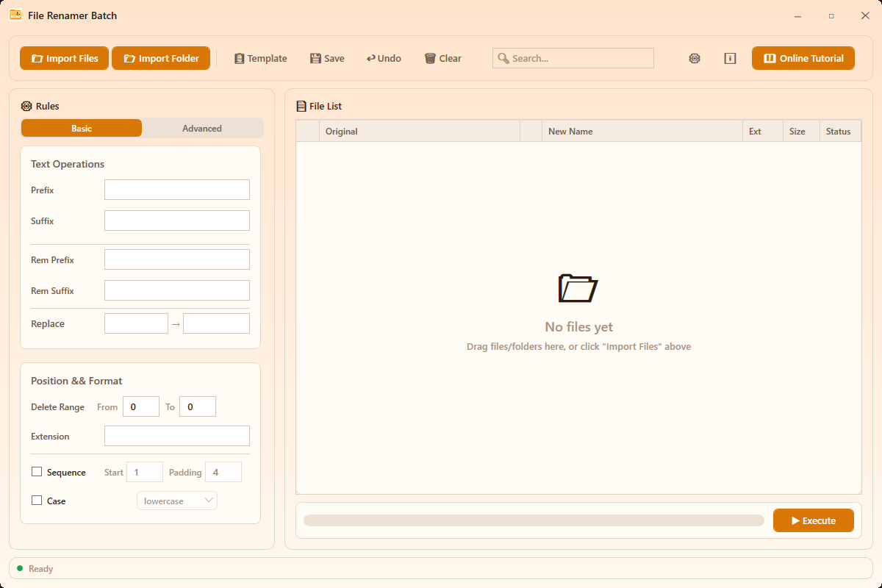
Task: Click the magnifier icon in the search box
Action: (503, 58)
